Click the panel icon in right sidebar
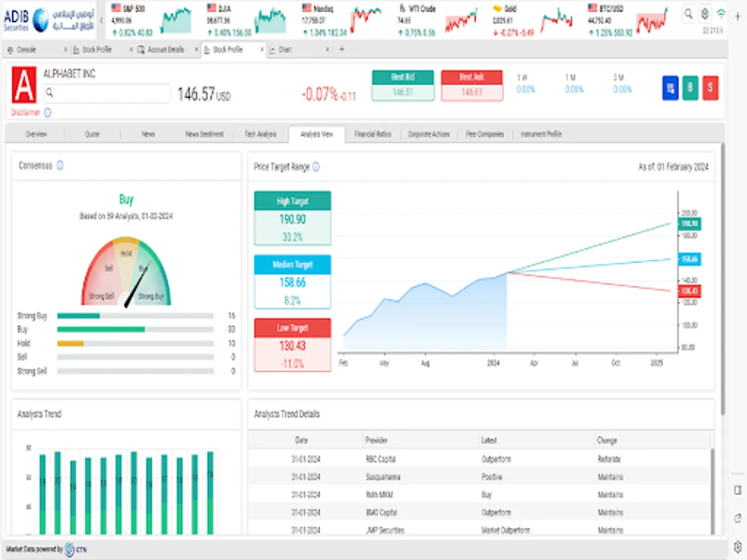Viewport: 747px width, 560px height. tap(738, 490)
